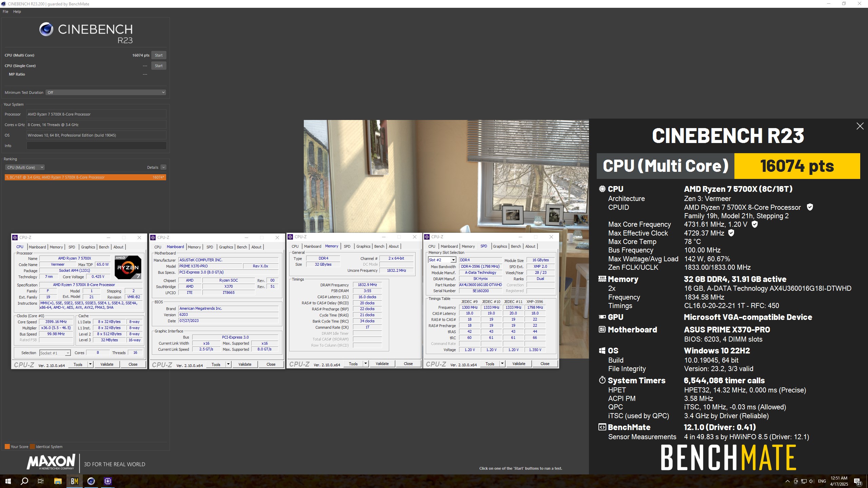
Task: Click the Memory icon in BenchMate
Action: [x=602, y=279]
